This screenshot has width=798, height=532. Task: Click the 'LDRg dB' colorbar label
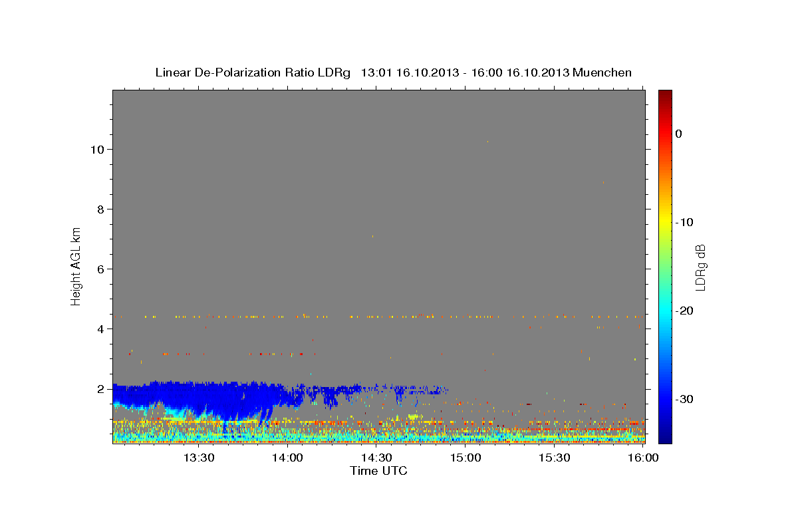[700, 268]
